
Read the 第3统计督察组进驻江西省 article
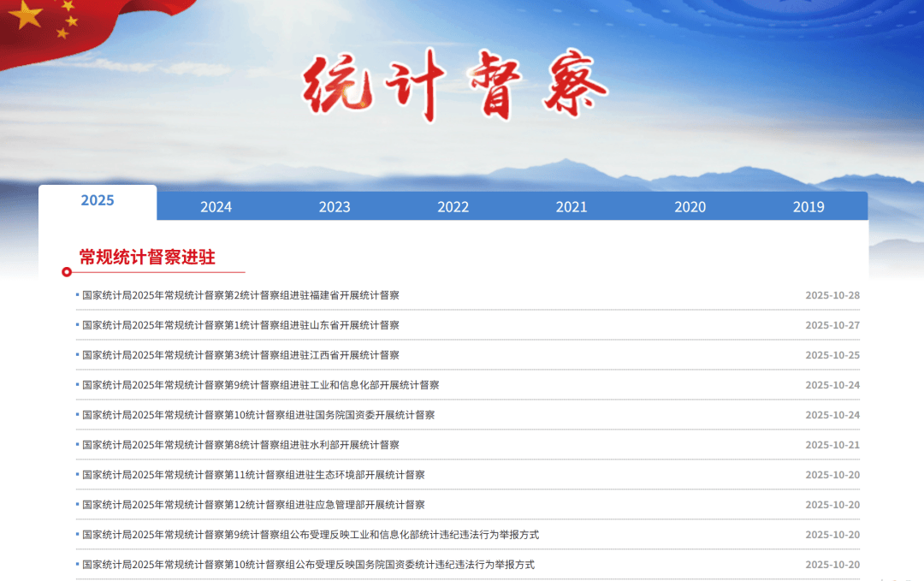240,355
